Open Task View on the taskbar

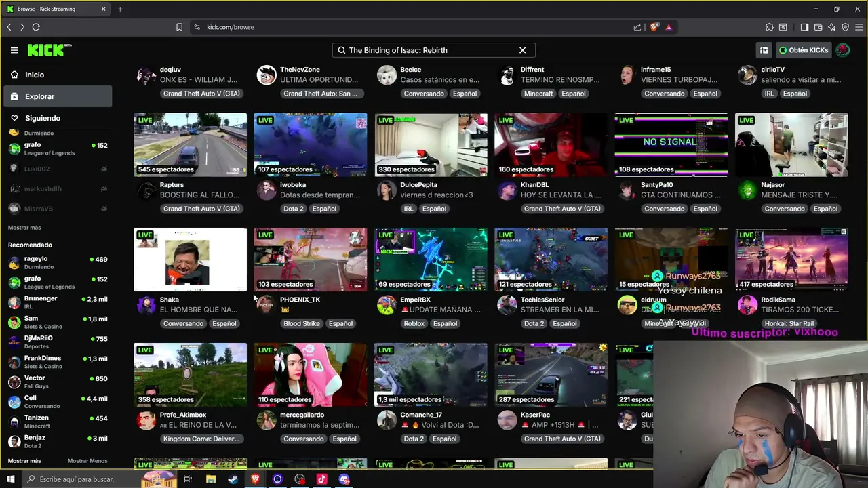coord(188,479)
